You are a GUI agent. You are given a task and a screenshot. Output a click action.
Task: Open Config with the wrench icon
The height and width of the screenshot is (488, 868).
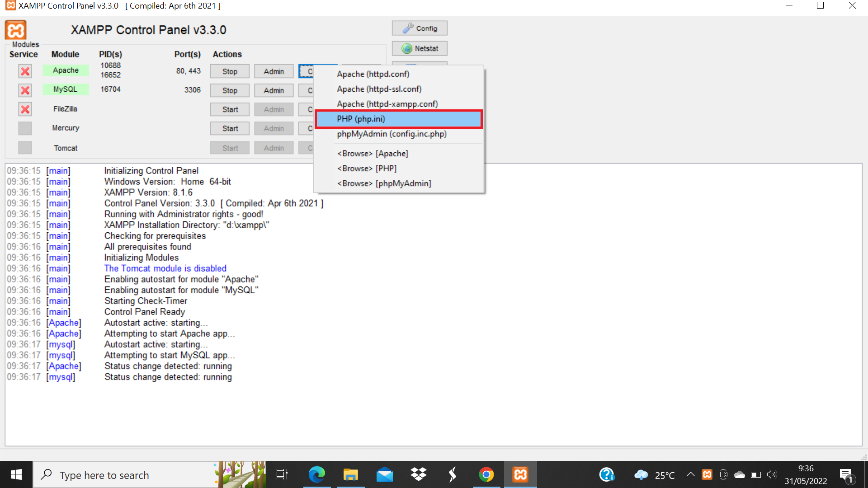420,28
